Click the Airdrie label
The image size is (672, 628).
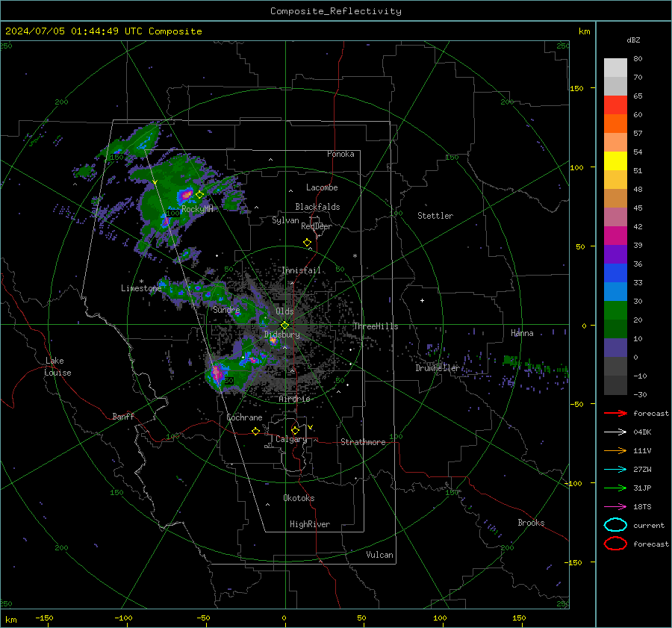[x=294, y=399]
